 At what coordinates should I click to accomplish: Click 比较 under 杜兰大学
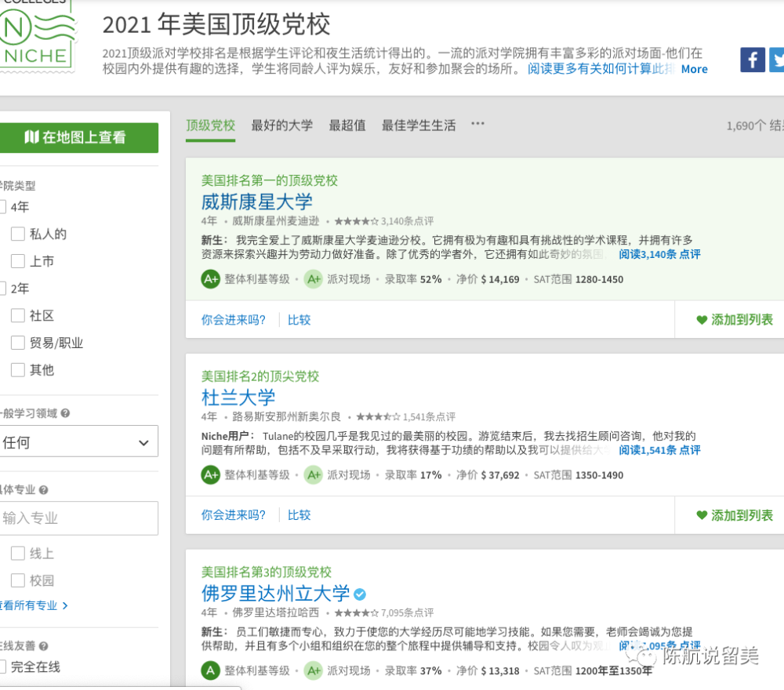click(x=299, y=515)
